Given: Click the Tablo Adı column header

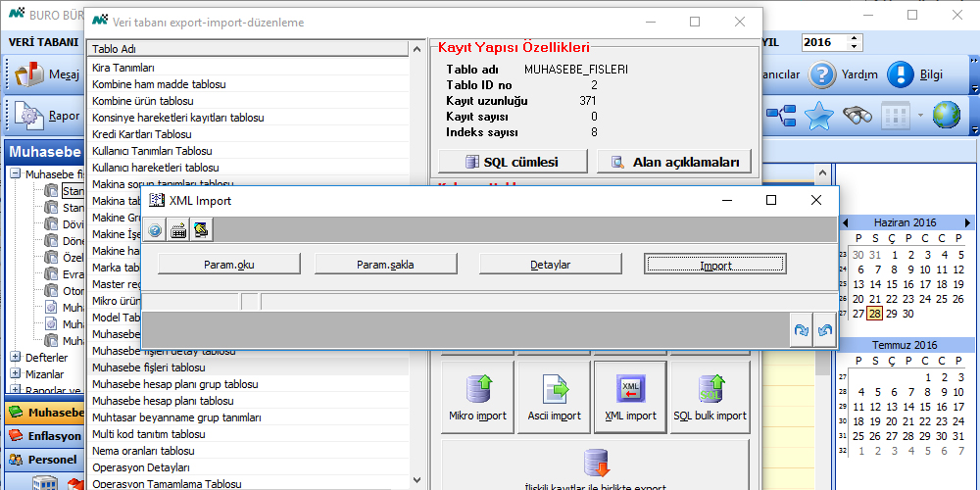Looking at the screenshot, I should pos(248,49).
